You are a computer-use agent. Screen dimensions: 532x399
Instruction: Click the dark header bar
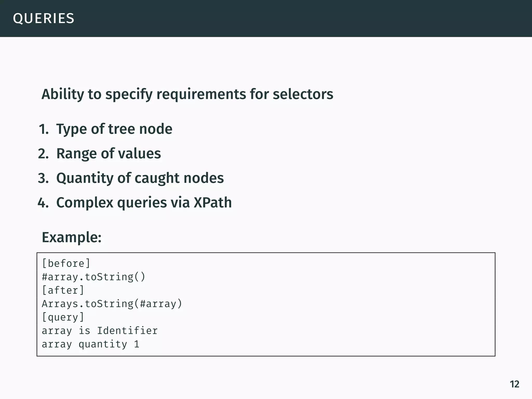pyautogui.click(x=286, y=18)
